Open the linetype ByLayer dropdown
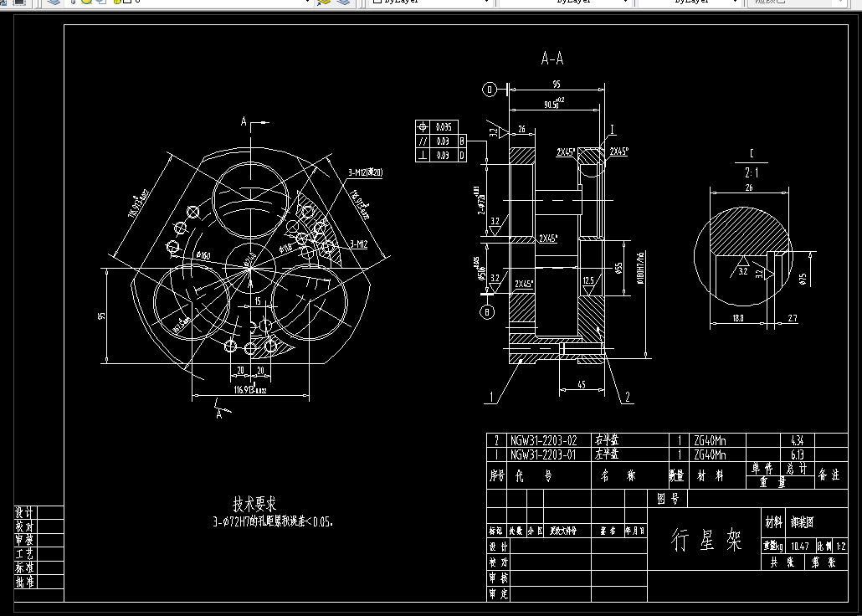This screenshot has height=616, width=862. [565, 3]
